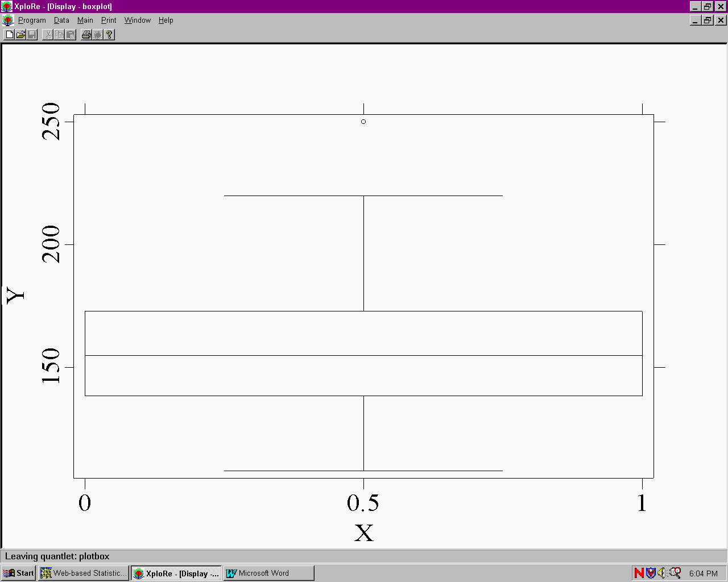Click the Open folder toolbar icon
Viewport: 728px width, 582px height.
tap(21, 35)
